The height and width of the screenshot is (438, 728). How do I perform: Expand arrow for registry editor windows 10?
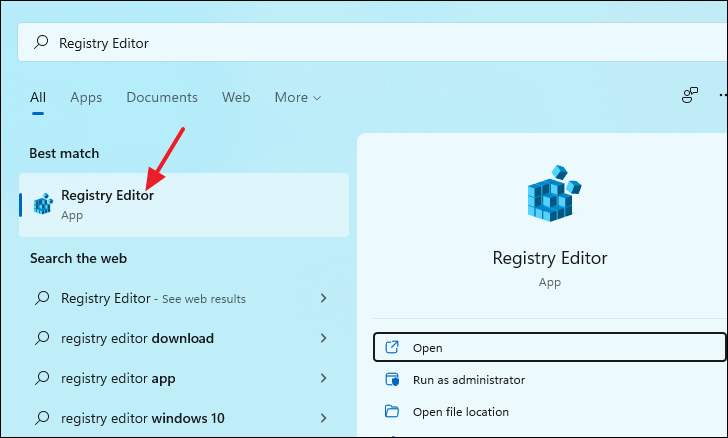click(x=324, y=418)
